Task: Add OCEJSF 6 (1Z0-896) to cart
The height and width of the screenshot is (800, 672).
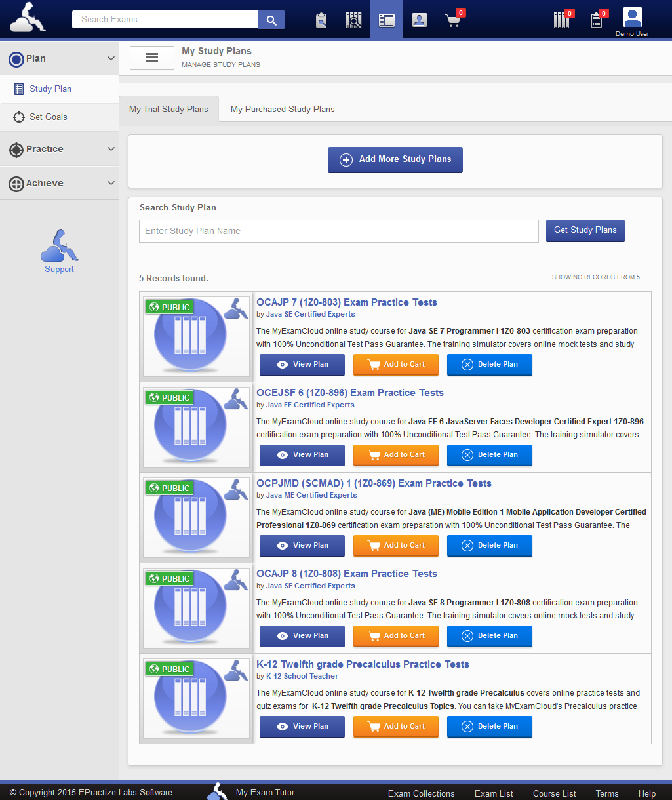Action: coord(396,455)
